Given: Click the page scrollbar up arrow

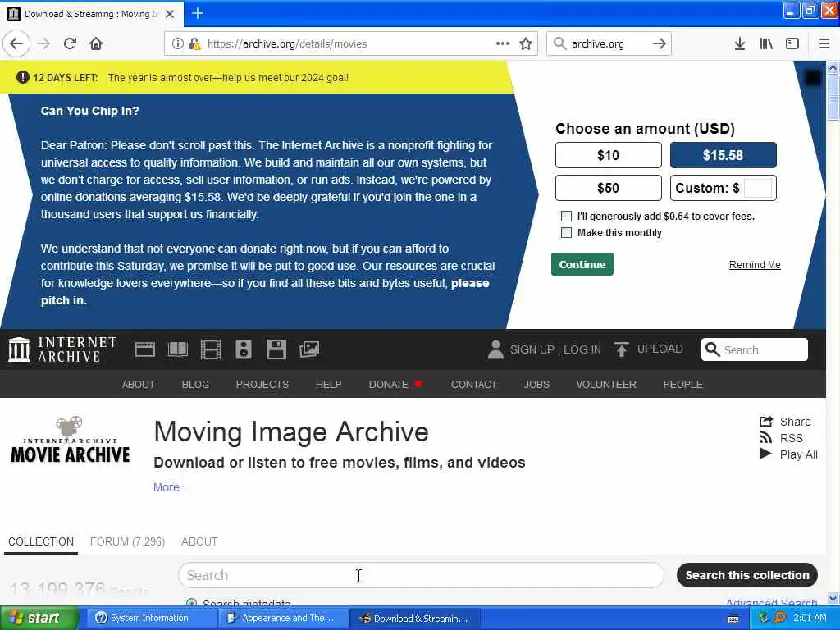Looking at the screenshot, I should pyautogui.click(x=833, y=67).
